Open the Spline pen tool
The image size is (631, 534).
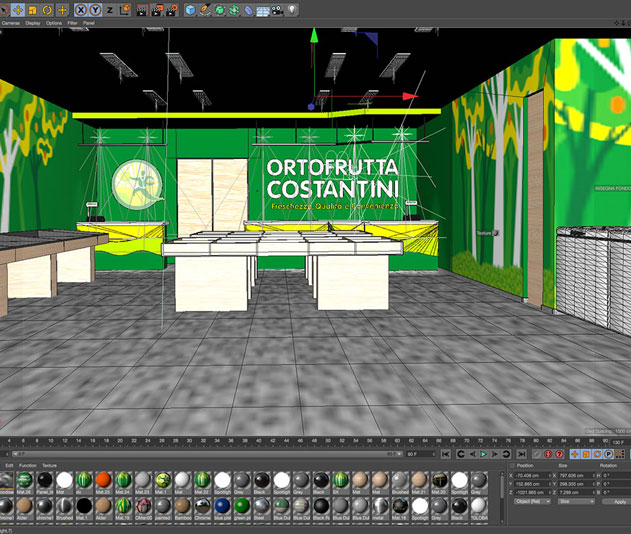pyautogui.click(x=205, y=10)
